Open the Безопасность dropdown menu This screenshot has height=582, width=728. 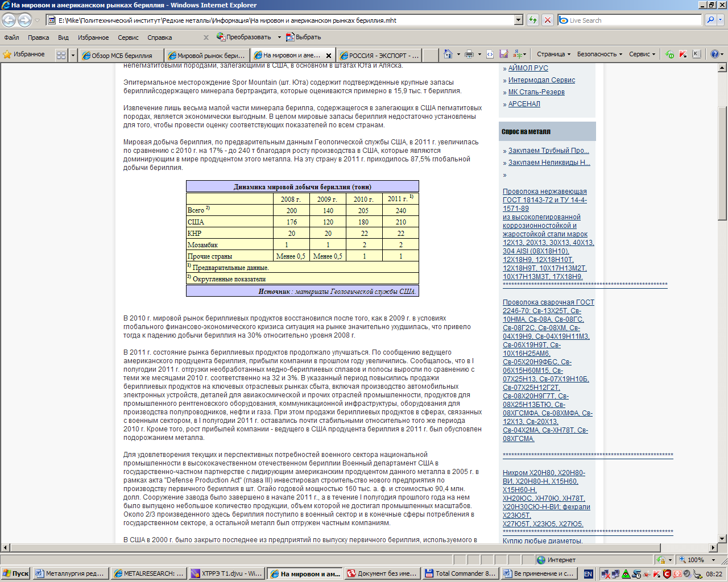point(599,55)
